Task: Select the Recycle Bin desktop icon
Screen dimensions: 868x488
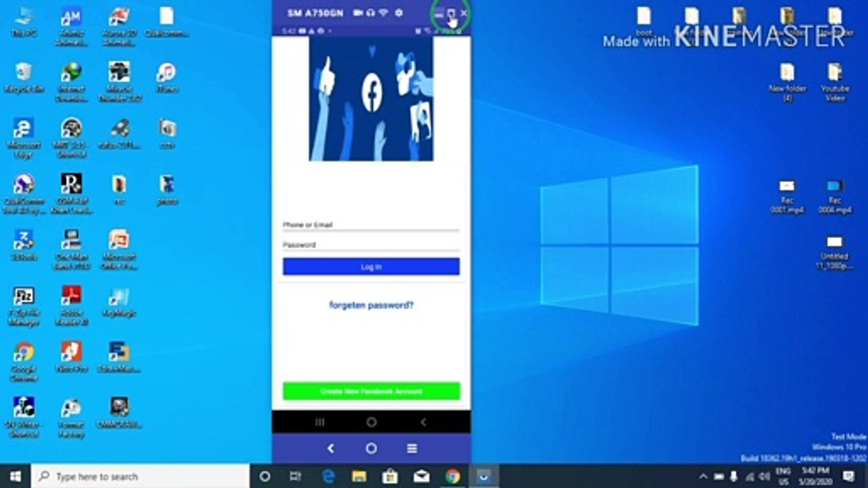Action: click(x=24, y=78)
